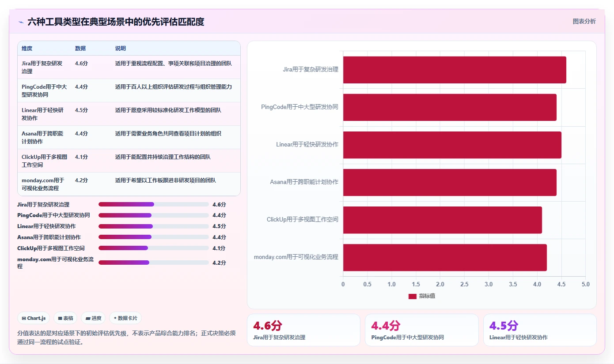Click the 图表分析 label
This screenshot has width=614, height=364.
tap(584, 21)
